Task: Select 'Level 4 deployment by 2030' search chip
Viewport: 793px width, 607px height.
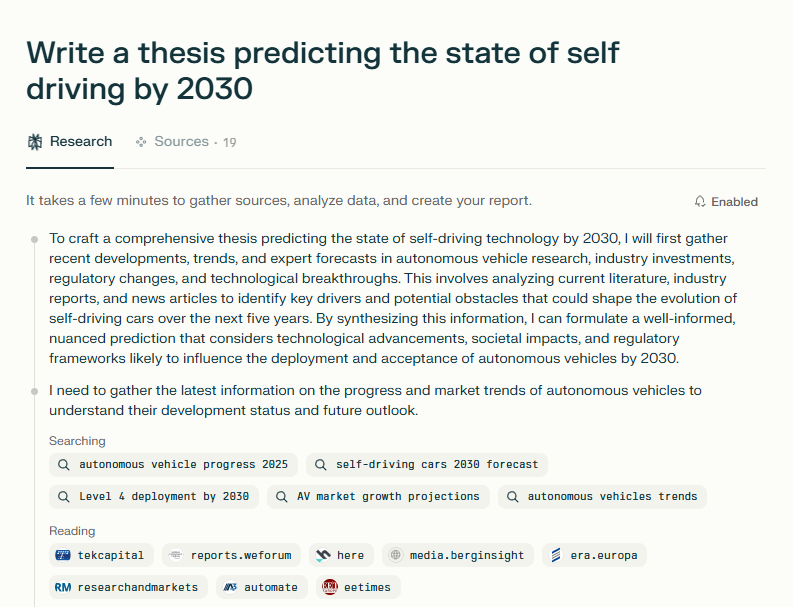Action: pos(154,496)
